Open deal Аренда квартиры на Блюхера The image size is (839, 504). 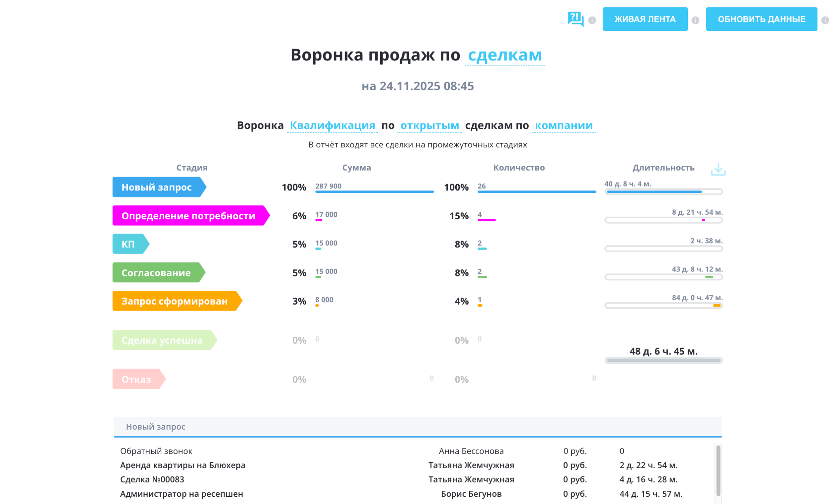183,465
